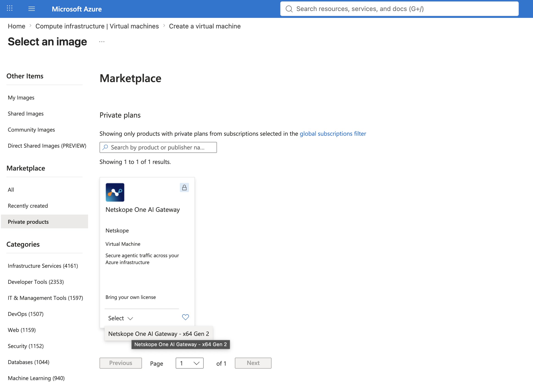Click the Bring your own license text
The height and width of the screenshot is (392, 533).
coord(130,297)
